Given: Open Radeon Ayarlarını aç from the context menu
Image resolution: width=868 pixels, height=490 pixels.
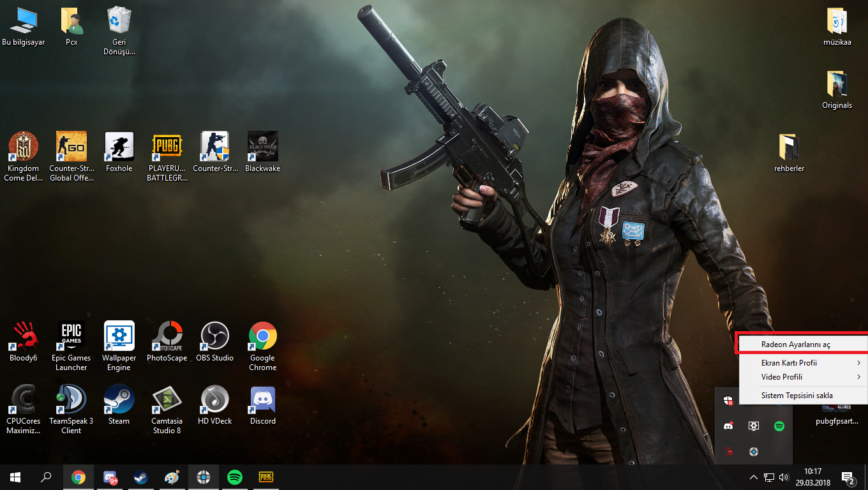Looking at the screenshot, I should coord(803,344).
